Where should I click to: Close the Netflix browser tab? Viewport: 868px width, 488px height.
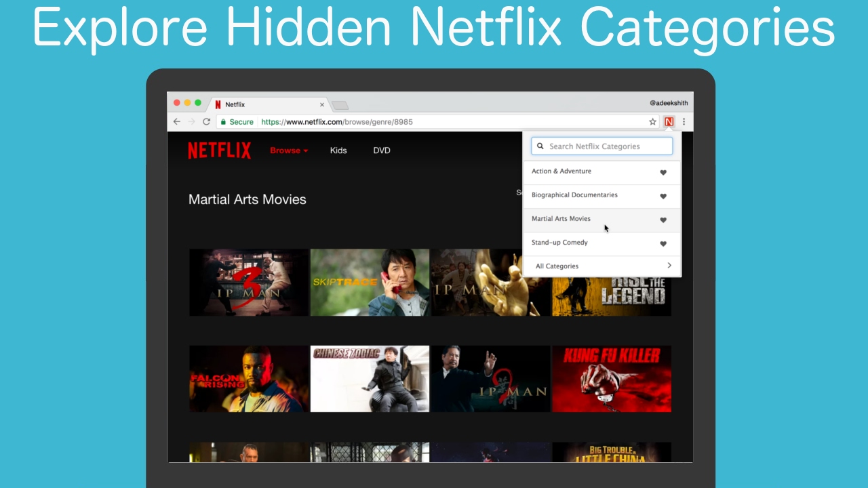point(322,105)
